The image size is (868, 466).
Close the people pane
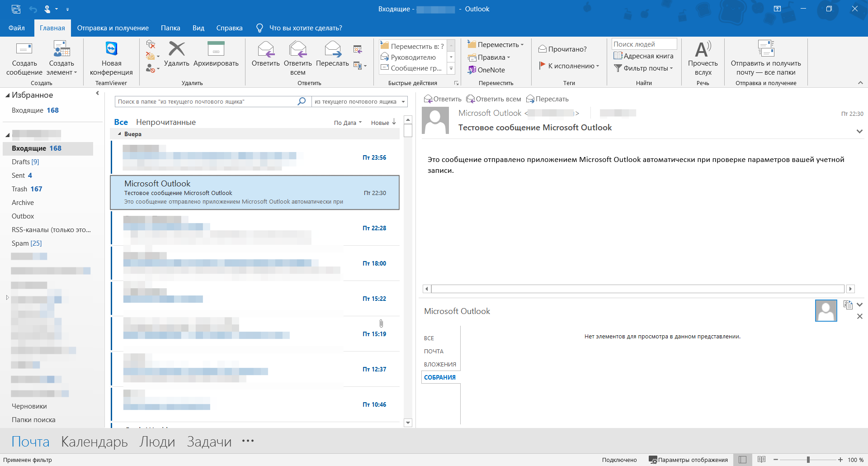(860, 316)
